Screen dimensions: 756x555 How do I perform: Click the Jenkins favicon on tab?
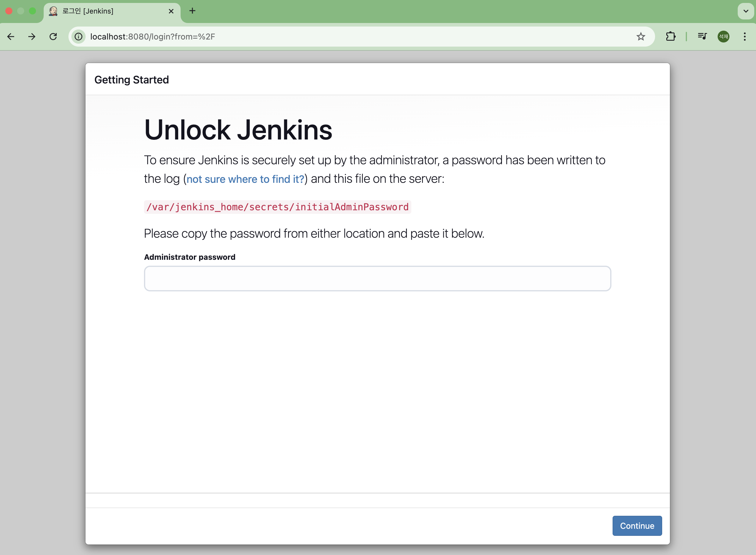click(53, 11)
